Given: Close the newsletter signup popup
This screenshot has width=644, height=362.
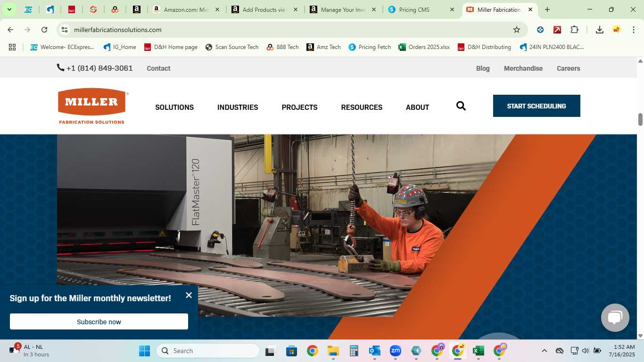Looking at the screenshot, I should click(189, 295).
